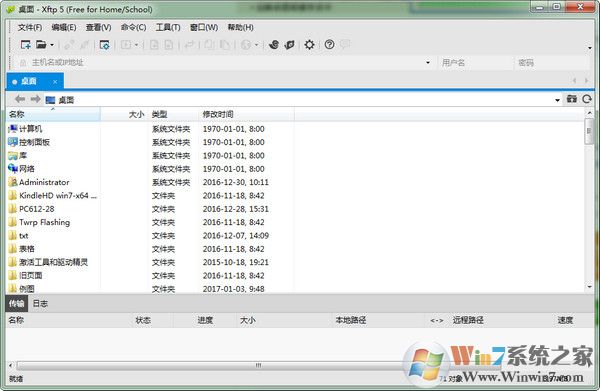600x391 pixels.
Task: Click file list scrollbar down arrow
Action: click(589, 287)
